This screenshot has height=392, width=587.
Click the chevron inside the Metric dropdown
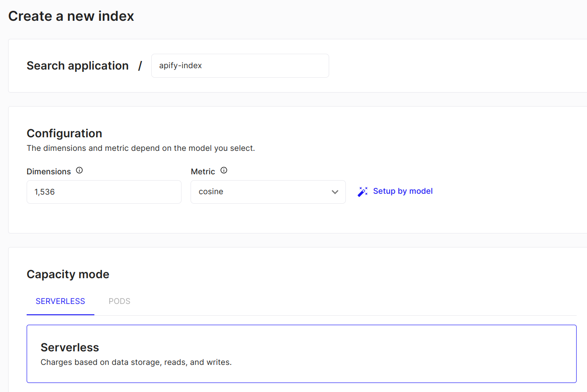pyautogui.click(x=335, y=192)
